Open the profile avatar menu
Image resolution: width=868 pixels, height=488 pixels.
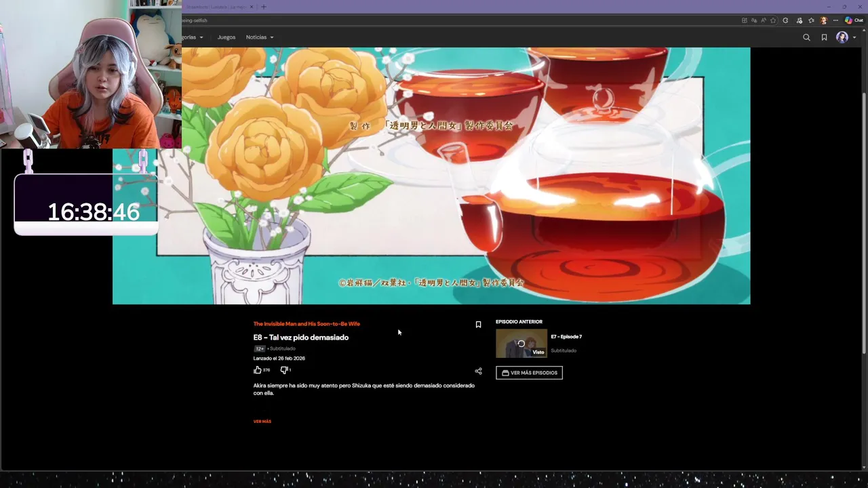click(842, 37)
